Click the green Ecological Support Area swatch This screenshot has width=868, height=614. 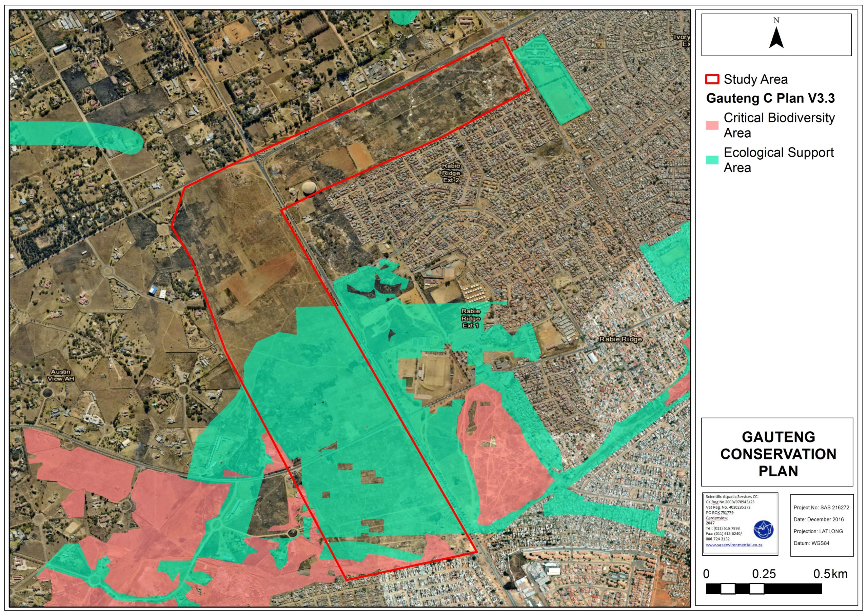click(712, 160)
